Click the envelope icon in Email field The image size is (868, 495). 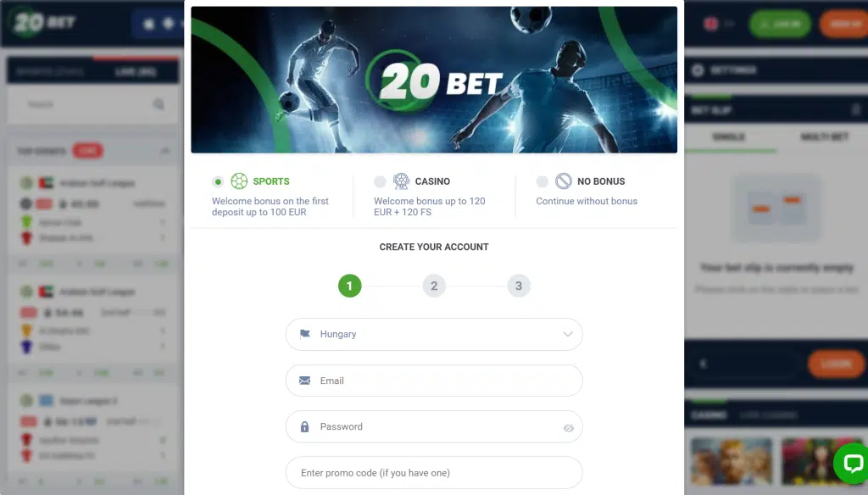(304, 381)
